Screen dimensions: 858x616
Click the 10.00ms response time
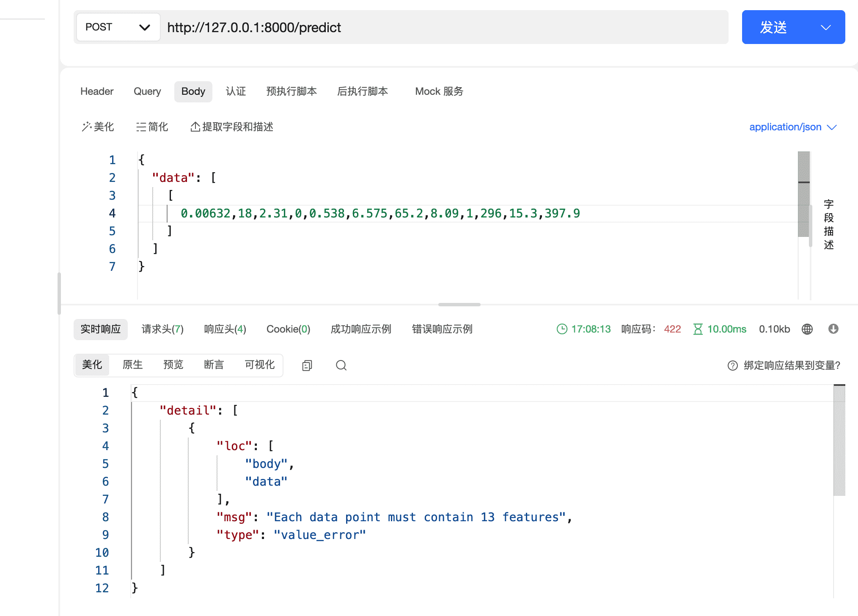727,329
